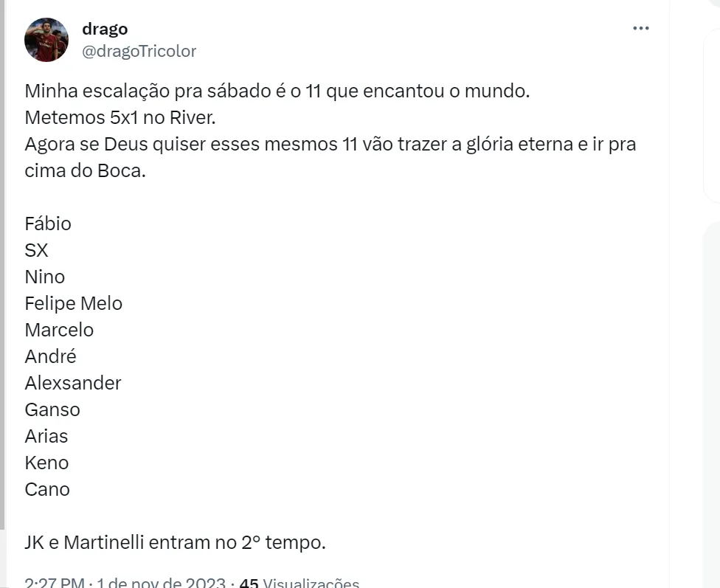Click the name André in the list
Screen dimensions: 720x588
click(50, 356)
